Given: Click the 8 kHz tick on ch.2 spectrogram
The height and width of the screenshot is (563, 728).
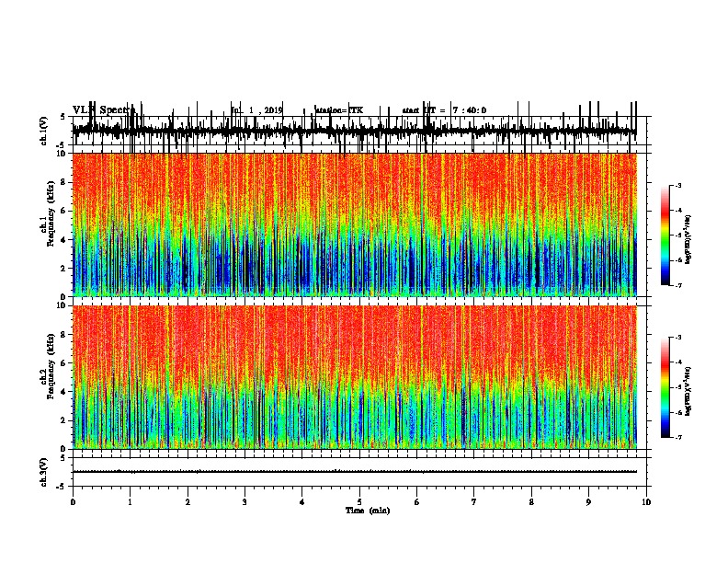Looking at the screenshot, I should coord(64,335).
